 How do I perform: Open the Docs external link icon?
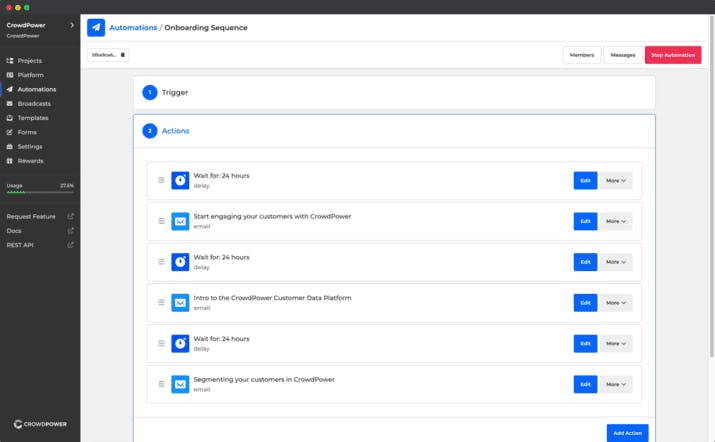[70, 231]
